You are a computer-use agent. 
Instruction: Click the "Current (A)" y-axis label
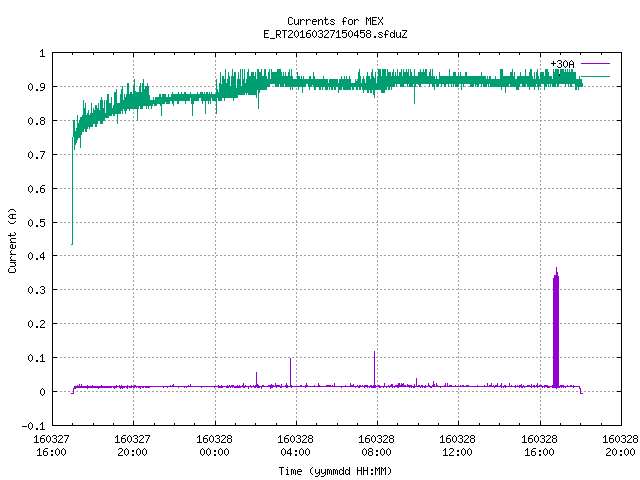12,240
